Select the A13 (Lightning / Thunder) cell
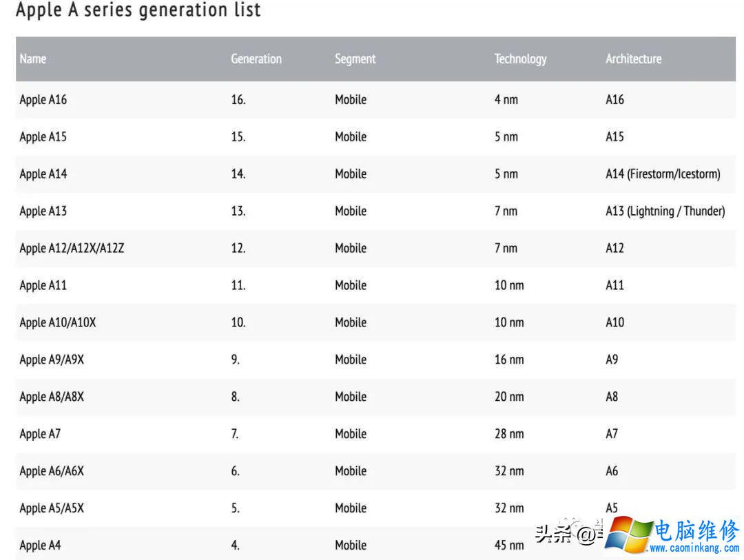The width and height of the screenshot is (744, 560). pos(665,211)
